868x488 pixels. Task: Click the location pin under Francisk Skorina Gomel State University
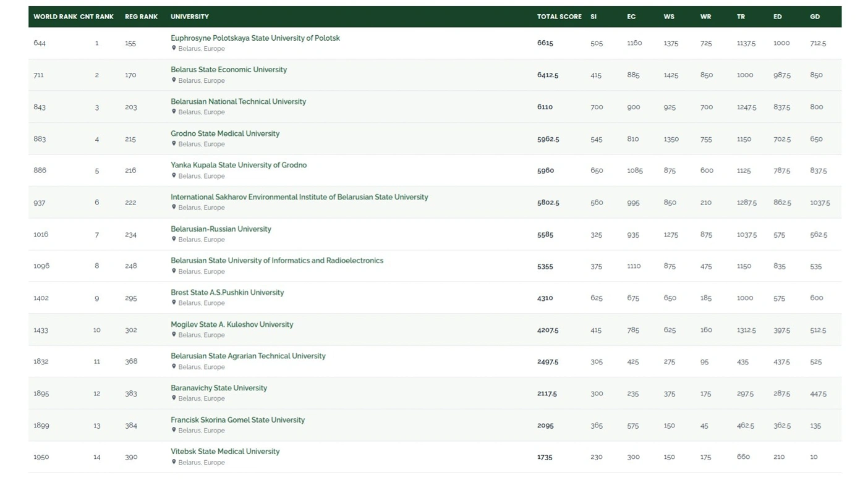click(x=174, y=430)
